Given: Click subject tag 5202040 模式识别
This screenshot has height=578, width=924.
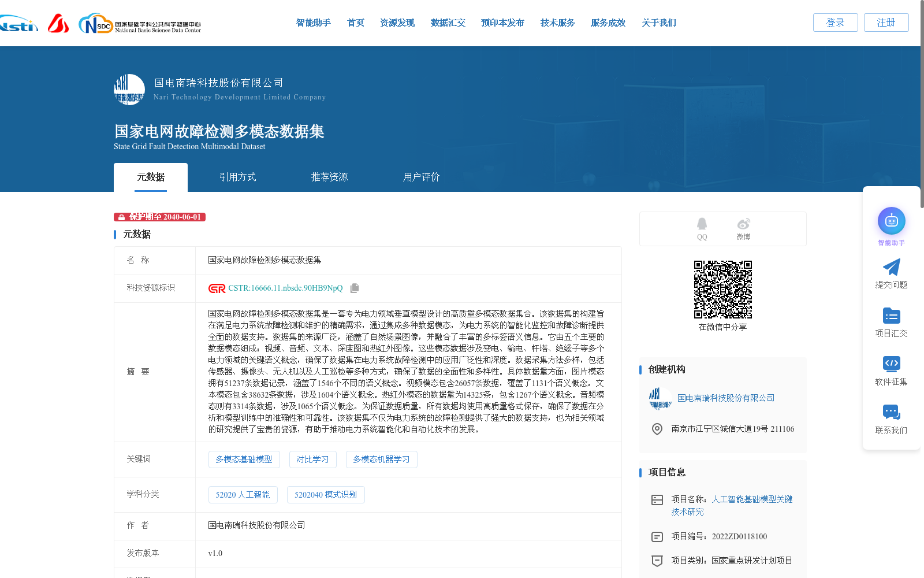Looking at the screenshot, I should pyautogui.click(x=326, y=495).
